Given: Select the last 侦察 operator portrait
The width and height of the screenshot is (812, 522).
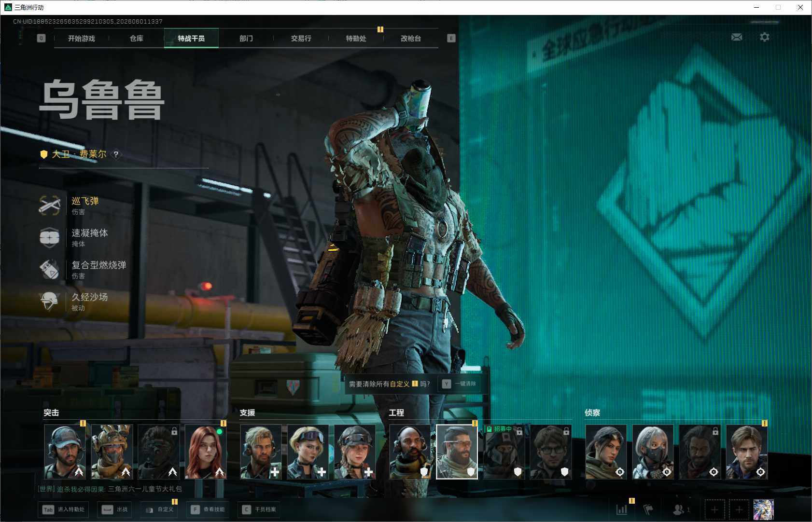Looking at the screenshot, I should click(747, 452).
